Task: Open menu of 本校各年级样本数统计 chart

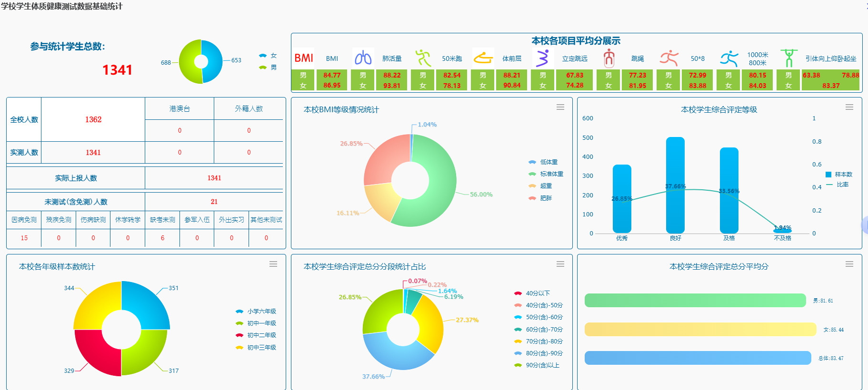Action: (x=273, y=264)
